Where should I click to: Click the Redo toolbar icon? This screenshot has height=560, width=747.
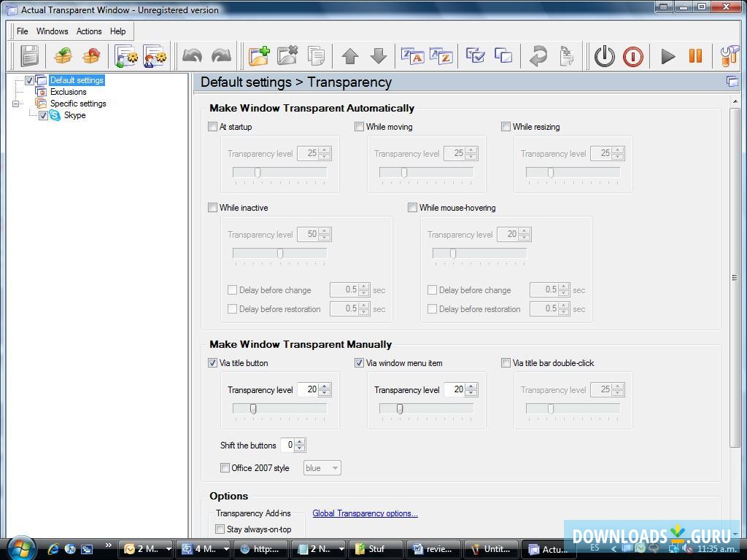coord(220,55)
